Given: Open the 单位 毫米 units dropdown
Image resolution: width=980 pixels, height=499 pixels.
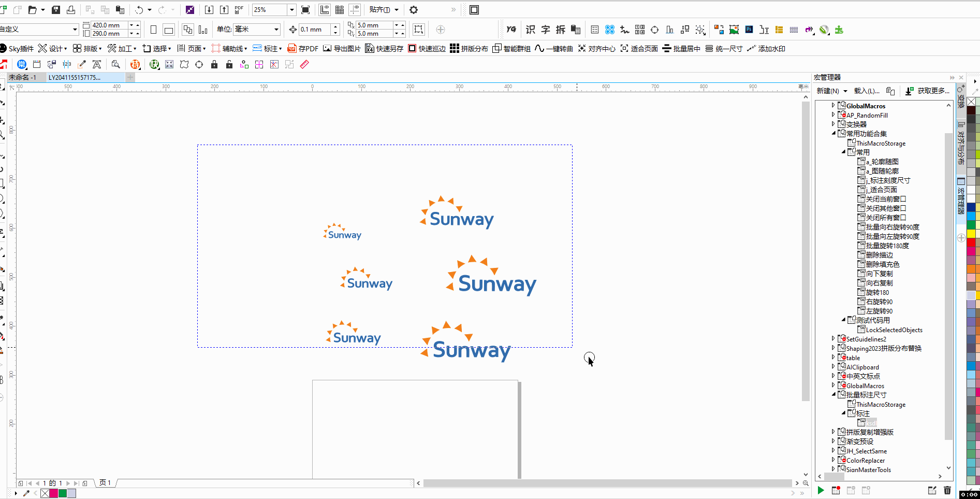Looking at the screenshot, I should point(276,30).
